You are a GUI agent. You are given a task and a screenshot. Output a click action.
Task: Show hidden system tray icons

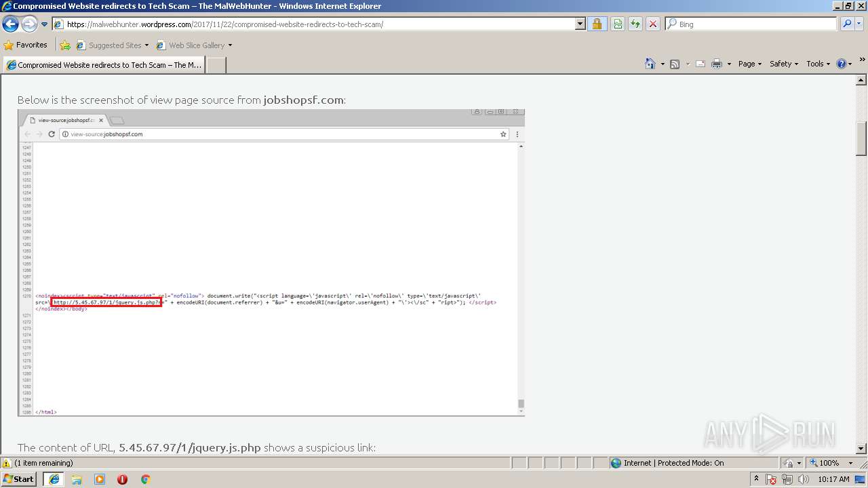pos(756,479)
